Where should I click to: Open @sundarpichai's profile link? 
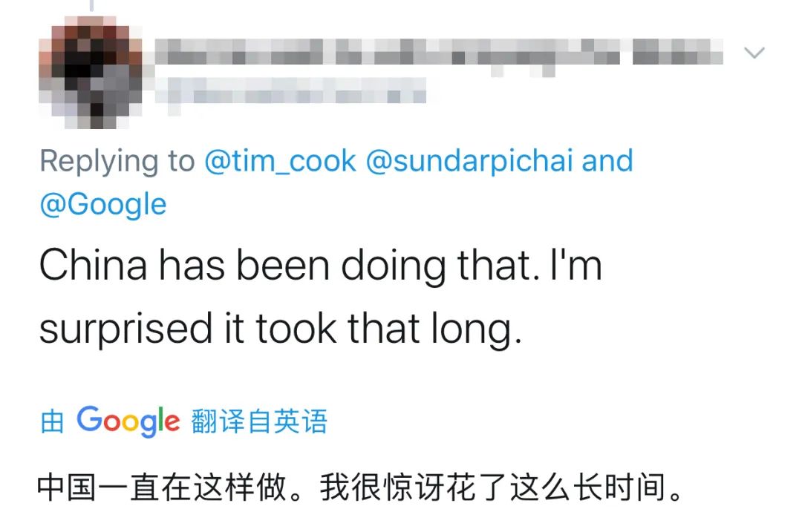click(x=470, y=160)
